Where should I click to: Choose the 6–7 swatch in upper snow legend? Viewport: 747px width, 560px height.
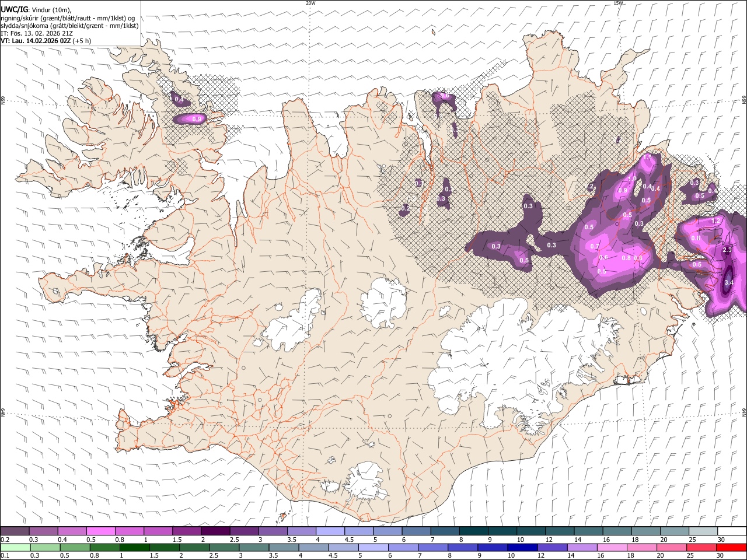(x=416, y=531)
